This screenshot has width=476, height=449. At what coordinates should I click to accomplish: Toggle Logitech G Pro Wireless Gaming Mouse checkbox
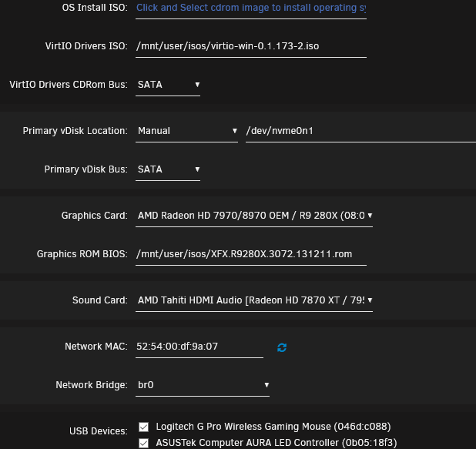click(143, 427)
